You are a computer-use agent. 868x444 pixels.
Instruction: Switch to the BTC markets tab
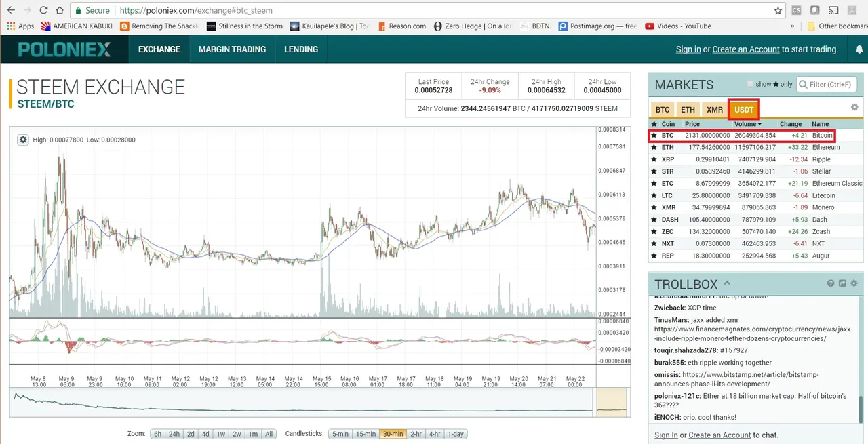click(663, 110)
